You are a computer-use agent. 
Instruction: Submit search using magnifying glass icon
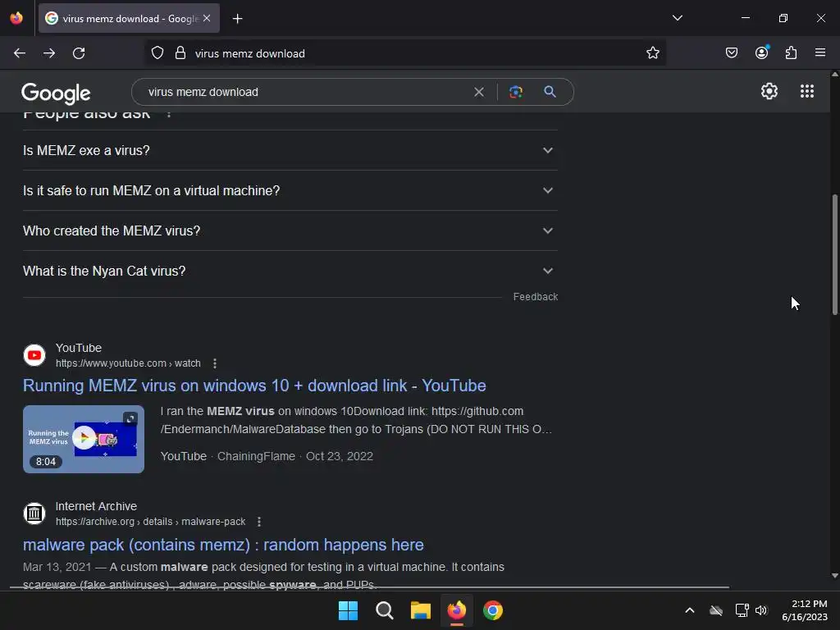point(550,92)
